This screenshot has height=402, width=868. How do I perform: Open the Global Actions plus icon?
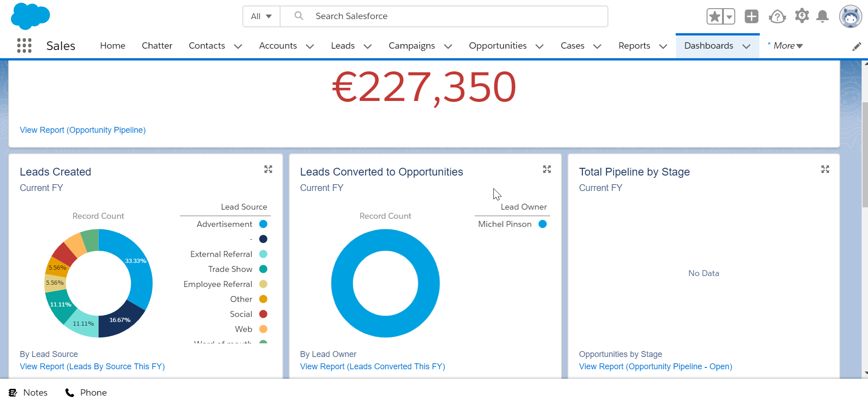click(751, 17)
